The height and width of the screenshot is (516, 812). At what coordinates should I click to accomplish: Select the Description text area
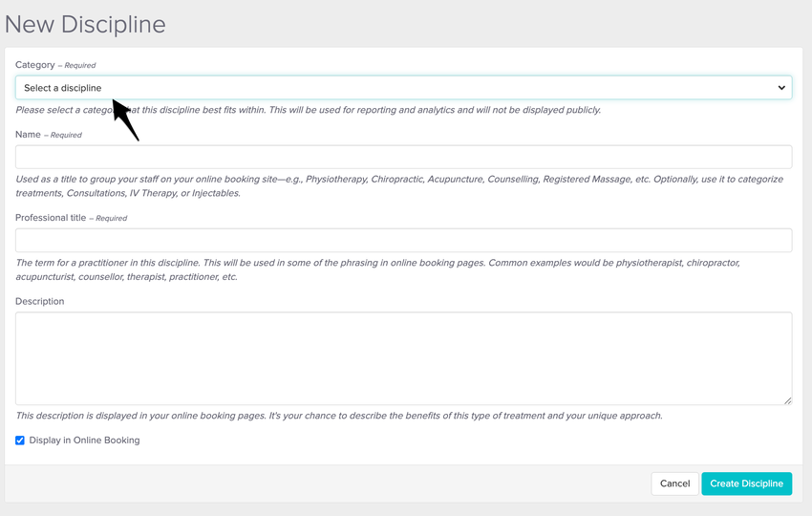403,357
